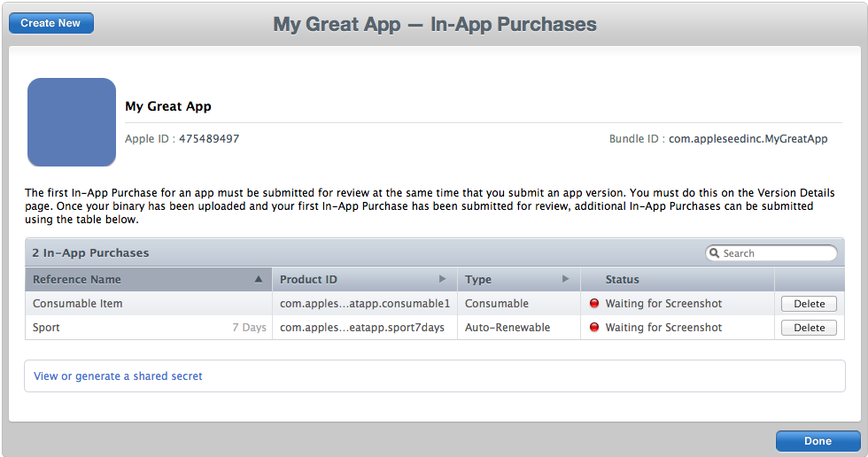Click the com.apples…eatapp.sport7days product ID
This screenshot has height=457, width=868.
[362, 328]
